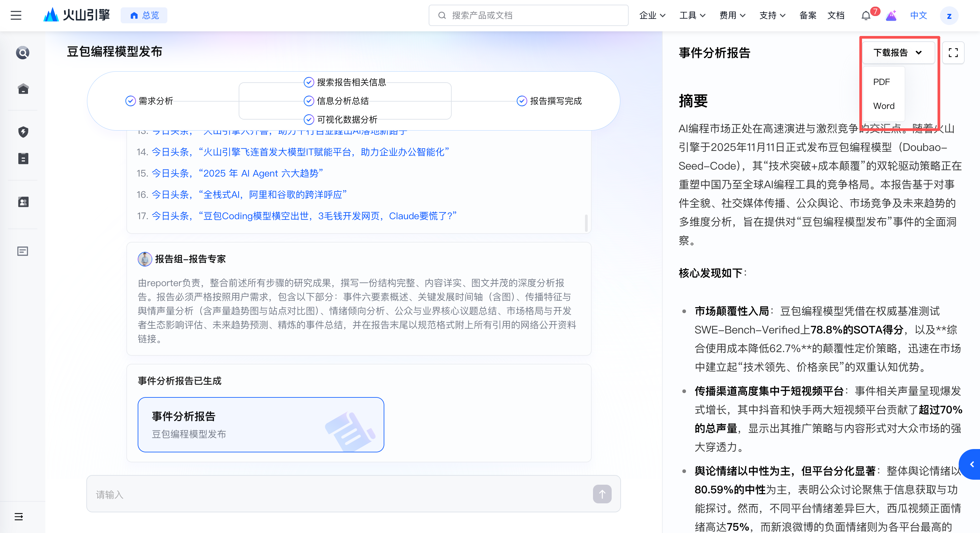This screenshot has height=533, width=980.
Task: Click the 可视化数据分析 step checkmark
Action: point(309,119)
